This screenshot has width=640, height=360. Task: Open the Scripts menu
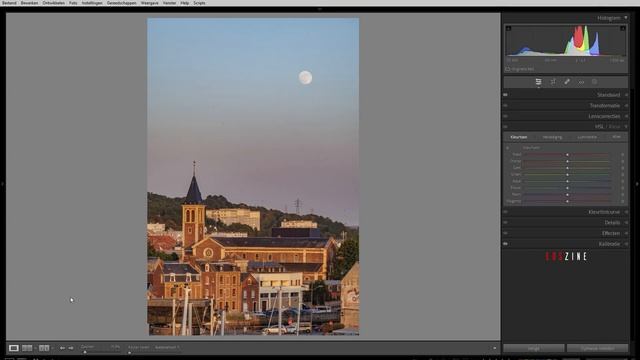point(199,3)
